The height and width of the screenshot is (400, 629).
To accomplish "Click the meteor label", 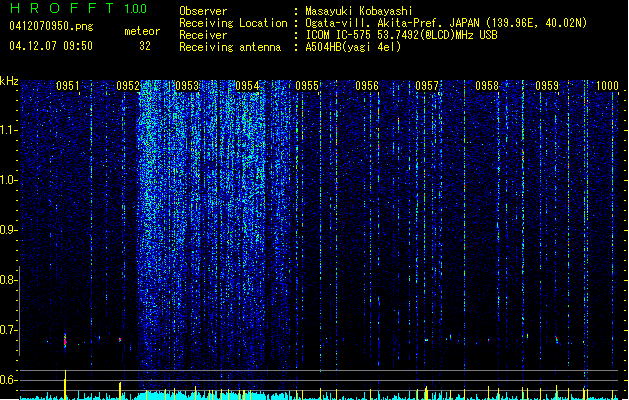I will 142,31.
